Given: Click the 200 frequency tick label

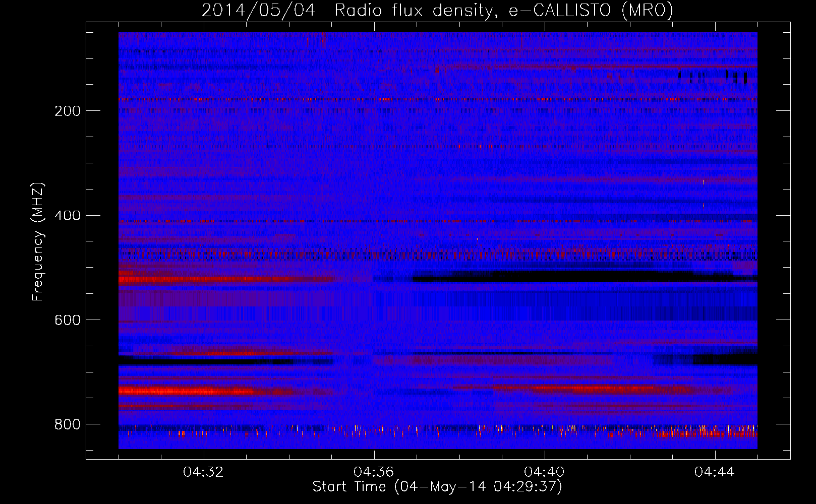Looking at the screenshot, I should (x=68, y=111).
